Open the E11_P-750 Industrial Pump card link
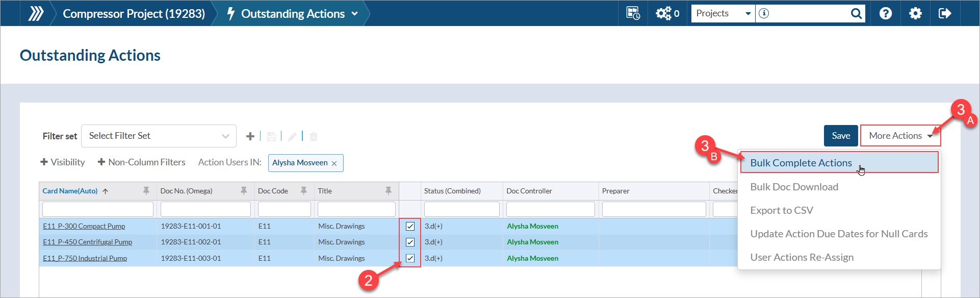 85,258
